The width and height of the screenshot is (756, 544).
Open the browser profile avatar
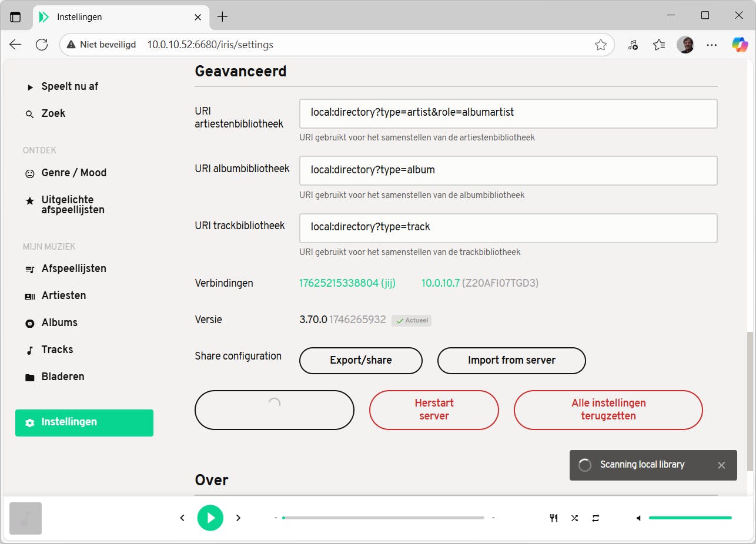click(685, 45)
